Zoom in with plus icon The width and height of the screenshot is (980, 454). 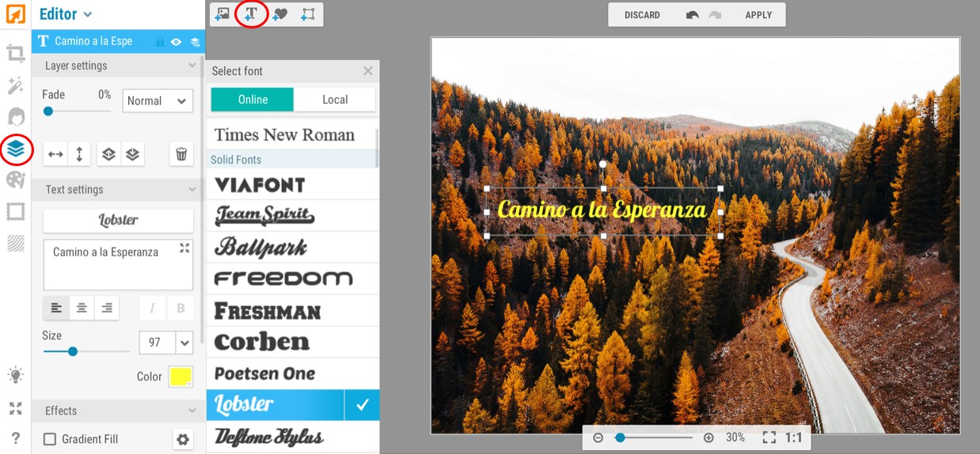pos(708,437)
